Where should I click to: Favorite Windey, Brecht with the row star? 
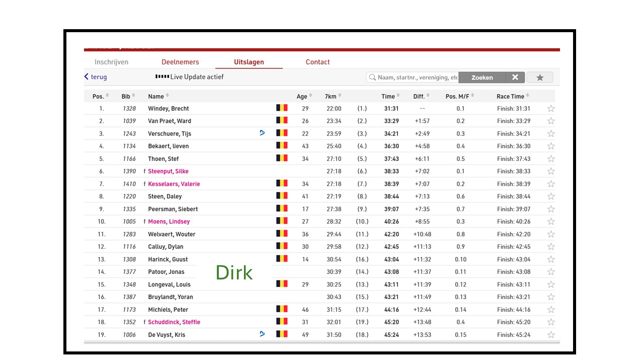tap(551, 109)
